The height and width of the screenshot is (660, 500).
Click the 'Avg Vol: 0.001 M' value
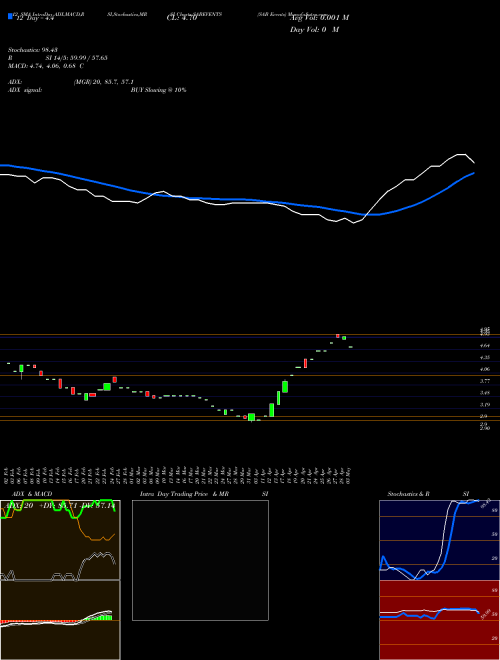point(319,18)
